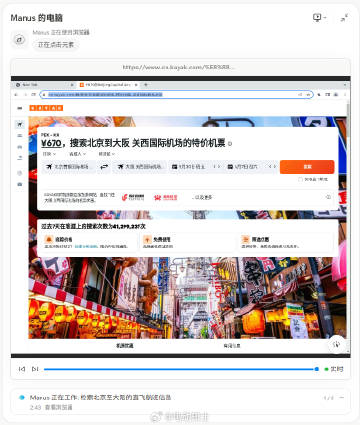Click the takeover hand icon at bottom right of browser view

click(337, 345)
